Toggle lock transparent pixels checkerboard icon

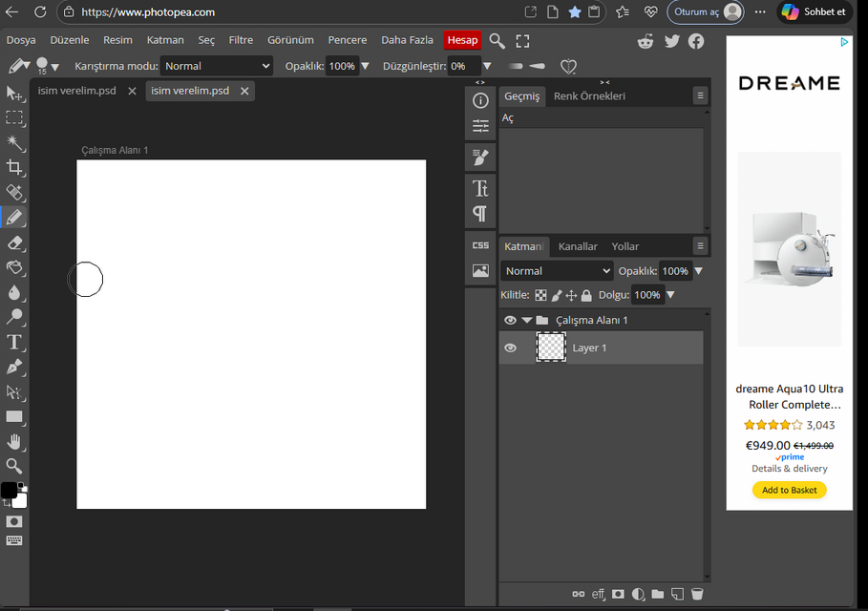point(540,296)
